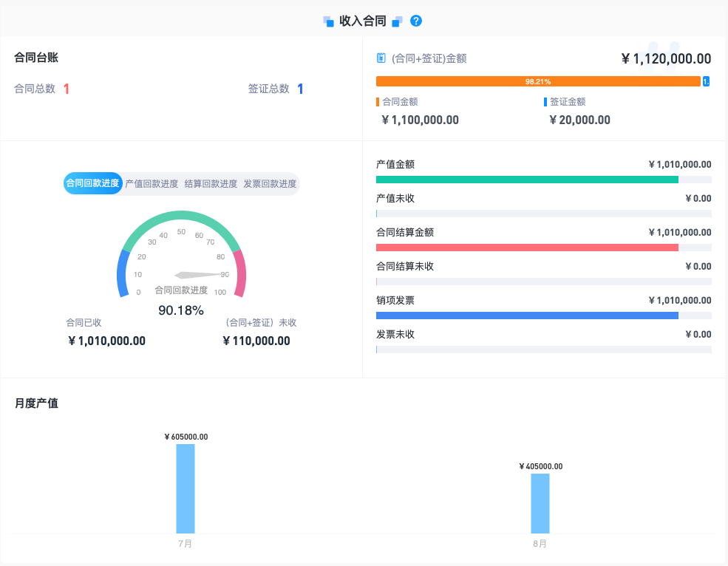
Task: Click the blue 1 next to 签证总数
Action: click(299, 89)
